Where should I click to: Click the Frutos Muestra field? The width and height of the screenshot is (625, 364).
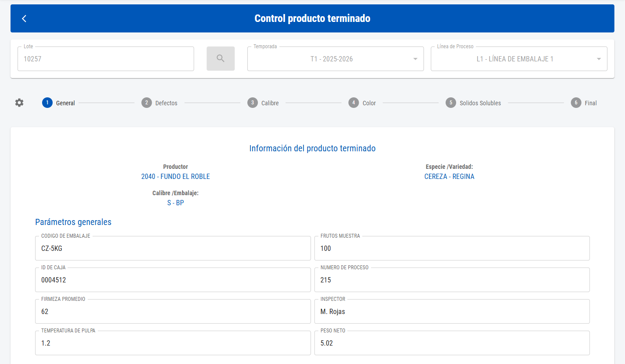tap(452, 248)
